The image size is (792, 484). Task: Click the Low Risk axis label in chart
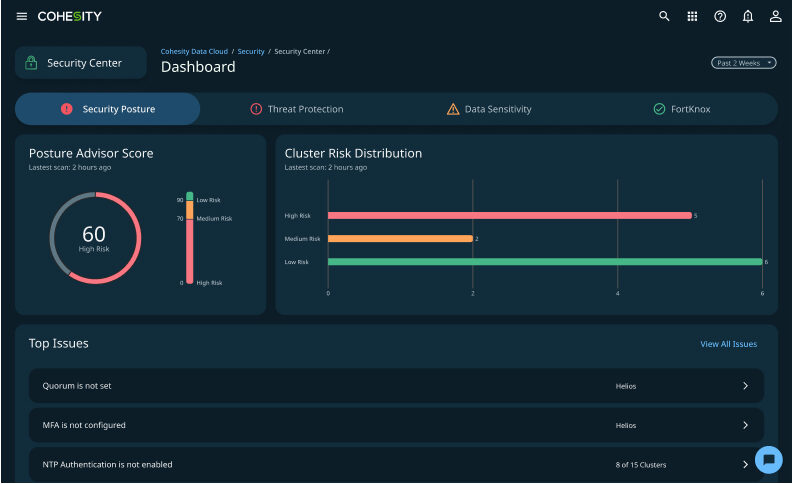(296, 262)
